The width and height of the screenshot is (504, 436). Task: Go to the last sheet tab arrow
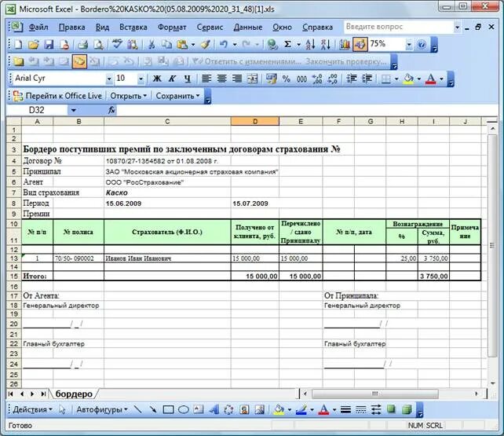point(43,394)
